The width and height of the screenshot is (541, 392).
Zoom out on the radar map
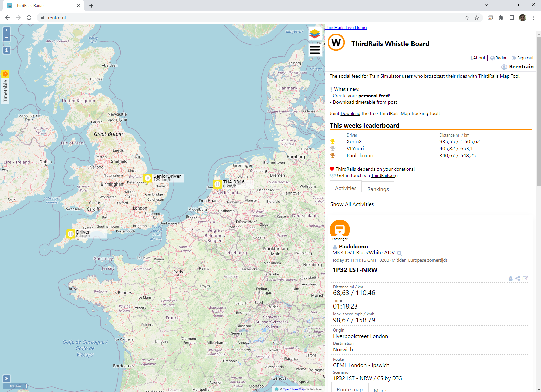pos(6,38)
